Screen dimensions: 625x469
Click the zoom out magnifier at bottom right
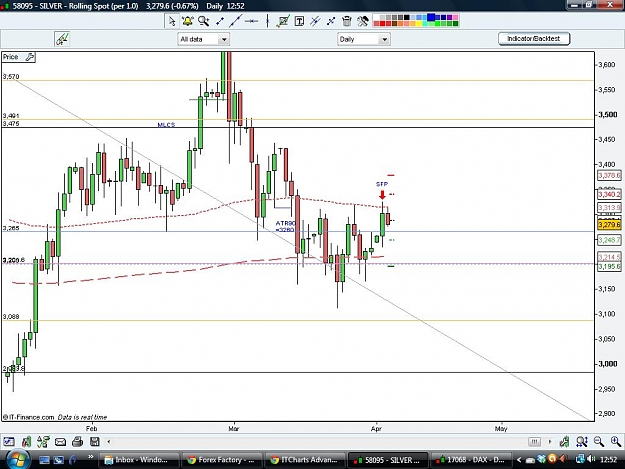point(598,441)
